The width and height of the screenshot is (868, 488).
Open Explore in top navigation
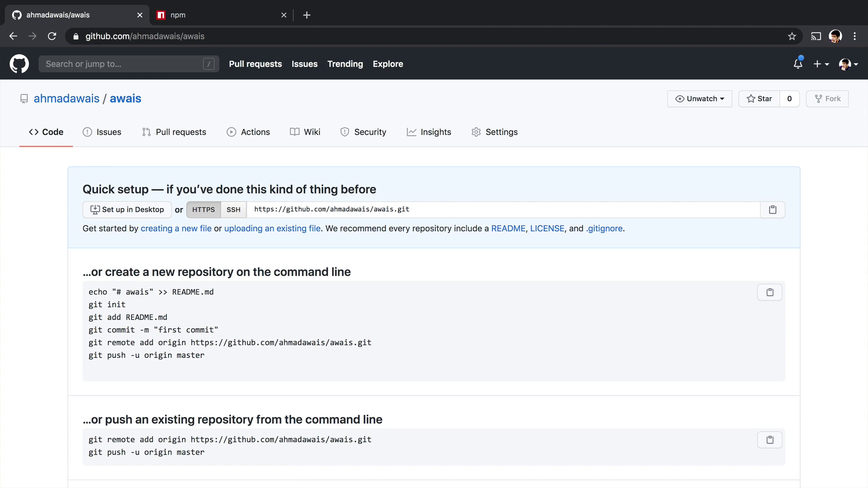[388, 64]
